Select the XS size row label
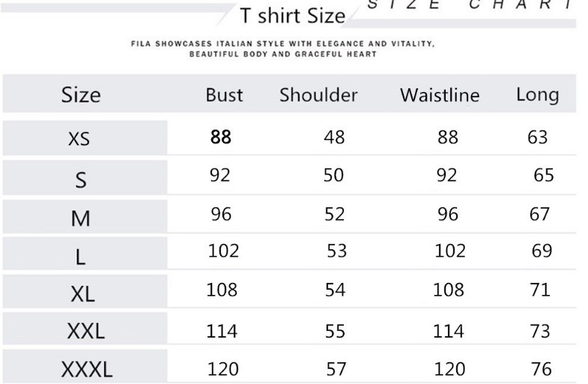This screenshot has height=384, width=588. (x=79, y=139)
